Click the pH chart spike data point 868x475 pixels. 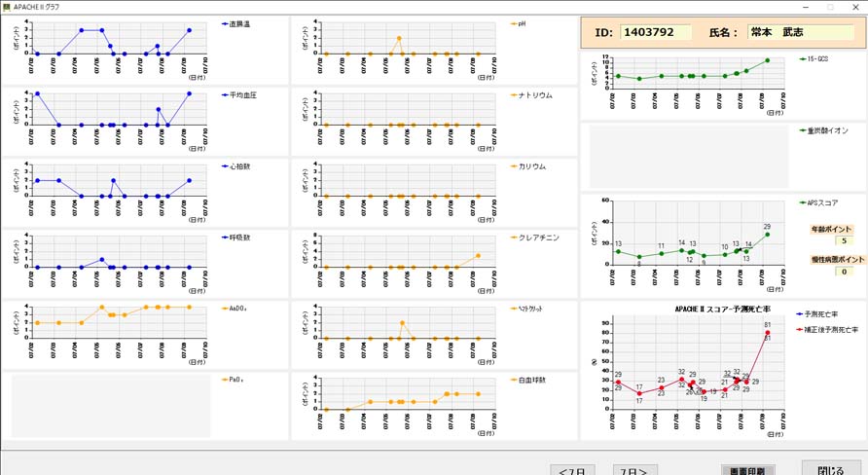click(x=399, y=38)
